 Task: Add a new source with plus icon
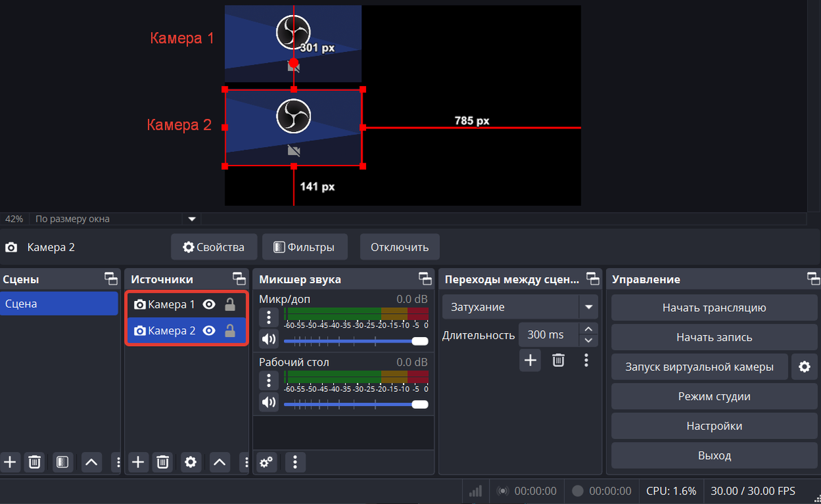[x=138, y=462]
